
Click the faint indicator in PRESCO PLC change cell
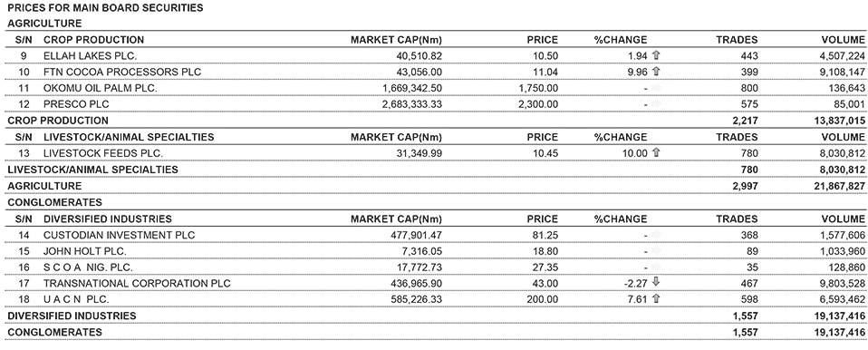pos(657,104)
